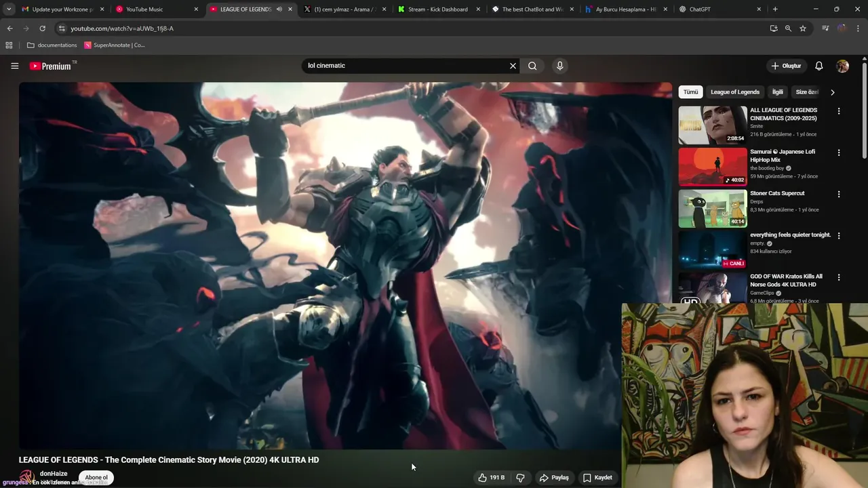Open options for everything feels quieter tonight
This screenshot has height=488, width=868.
(x=838, y=236)
